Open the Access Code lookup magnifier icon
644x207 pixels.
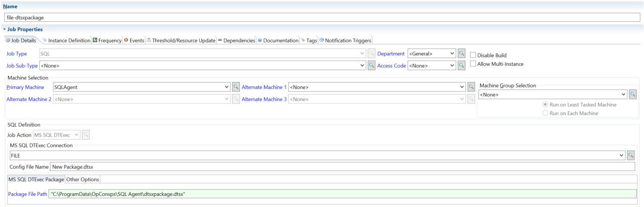(462, 66)
